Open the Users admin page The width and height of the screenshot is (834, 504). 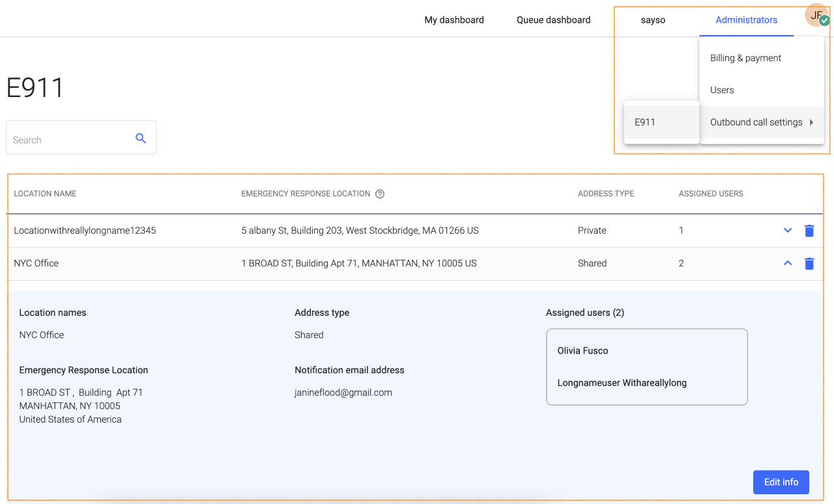[721, 90]
